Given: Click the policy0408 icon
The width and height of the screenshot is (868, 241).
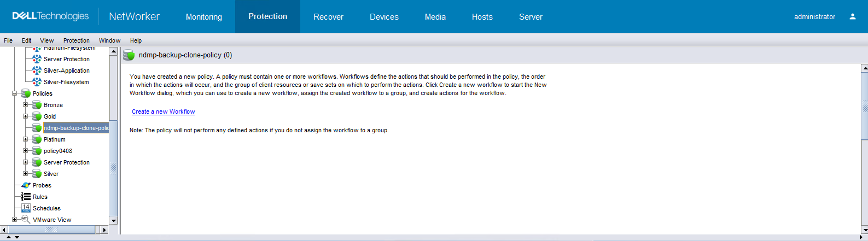Looking at the screenshot, I should coord(37,151).
